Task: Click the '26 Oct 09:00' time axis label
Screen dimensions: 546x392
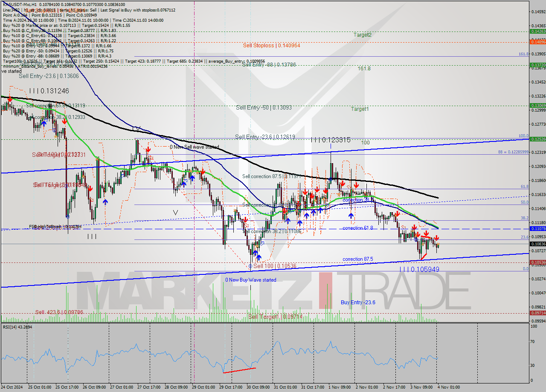Action: pos(94,387)
